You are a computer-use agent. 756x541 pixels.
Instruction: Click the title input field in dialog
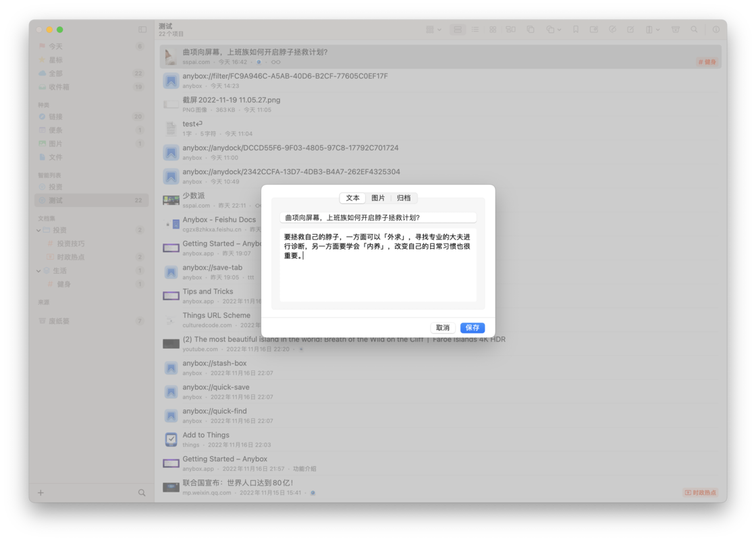click(x=378, y=217)
